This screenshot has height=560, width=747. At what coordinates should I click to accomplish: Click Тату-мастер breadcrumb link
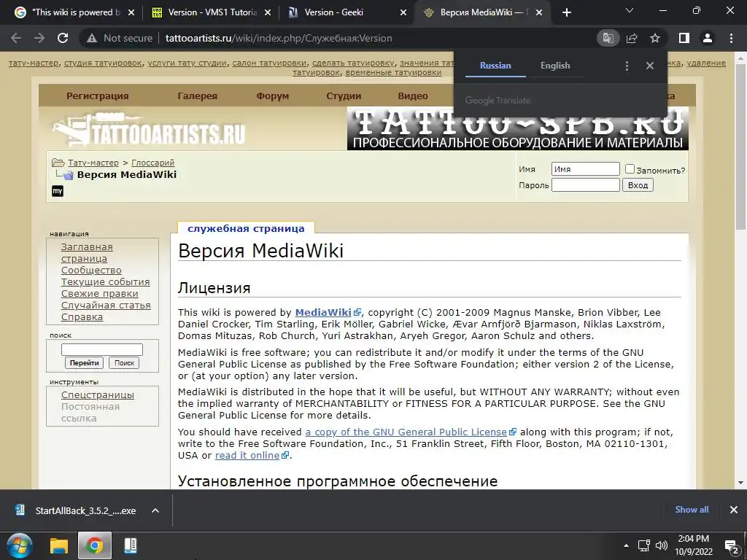(x=93, y=163)
